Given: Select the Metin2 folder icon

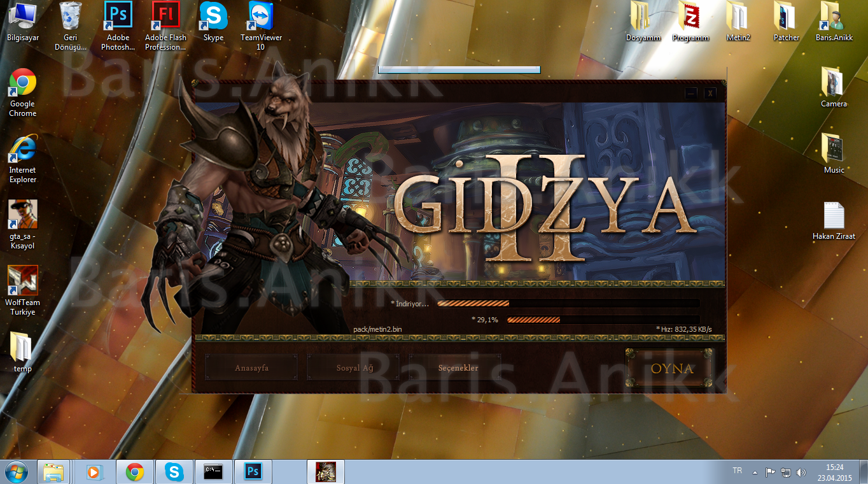Looking at the screenshot, I should pos(738,22).
